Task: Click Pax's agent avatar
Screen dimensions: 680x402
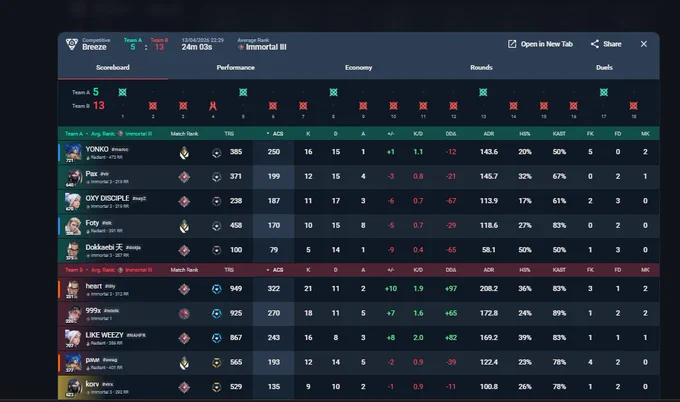Action: click(73, 177)
